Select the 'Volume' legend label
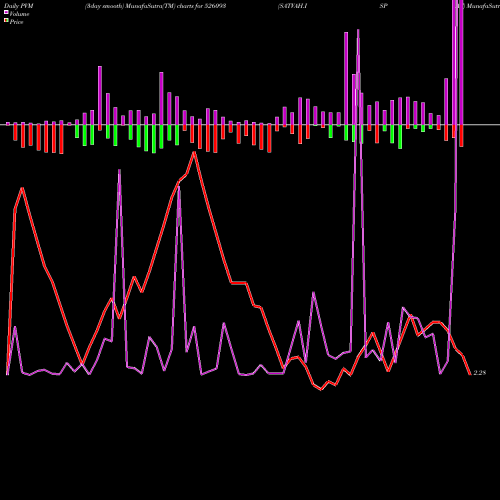This screenshot has width=500, height=500. tap(19, 14)
